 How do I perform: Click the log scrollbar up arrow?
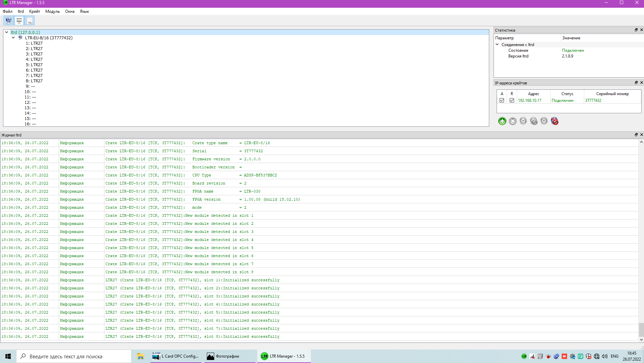pyautogui.click(x=641, y=142)
